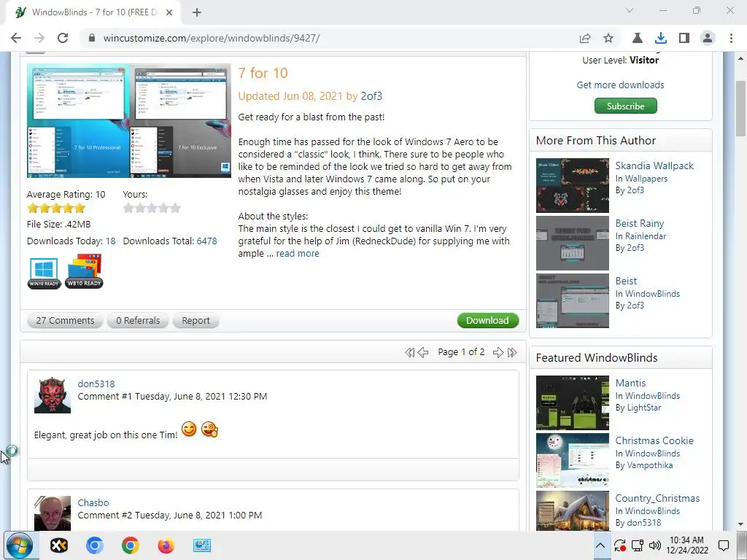Go back to the previous page
This screenshot has width=747, height=560.
pos(16,38)
